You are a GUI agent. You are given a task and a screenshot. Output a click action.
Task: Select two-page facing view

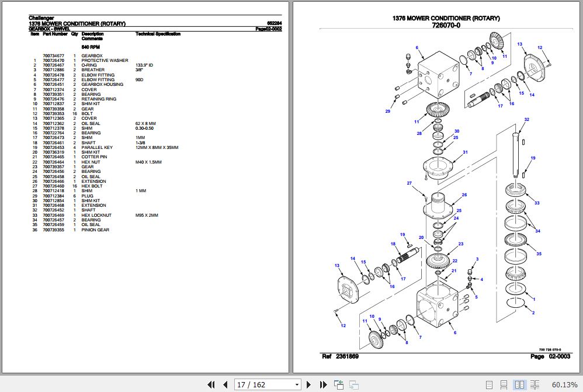click(518, 384)
